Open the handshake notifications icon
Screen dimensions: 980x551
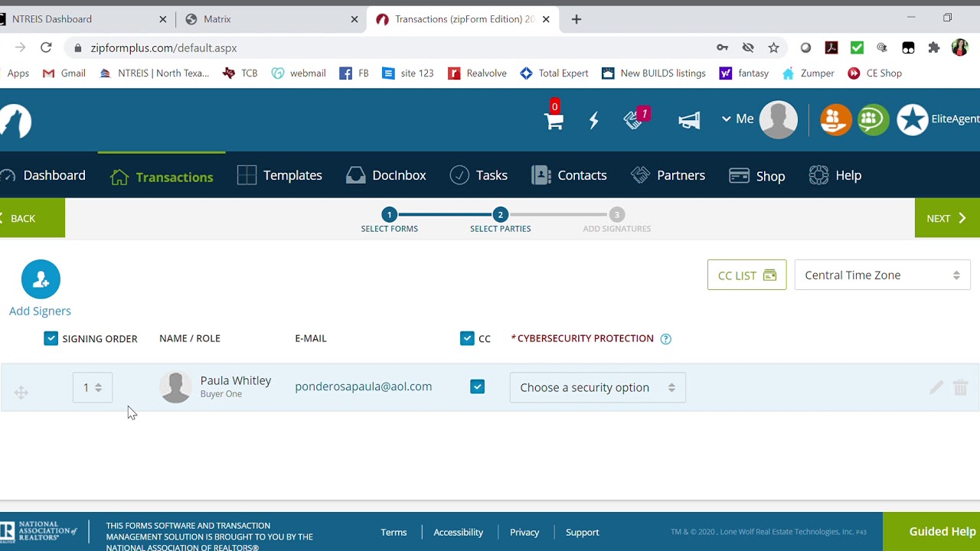pyautogui.click(x=632, y=120)
